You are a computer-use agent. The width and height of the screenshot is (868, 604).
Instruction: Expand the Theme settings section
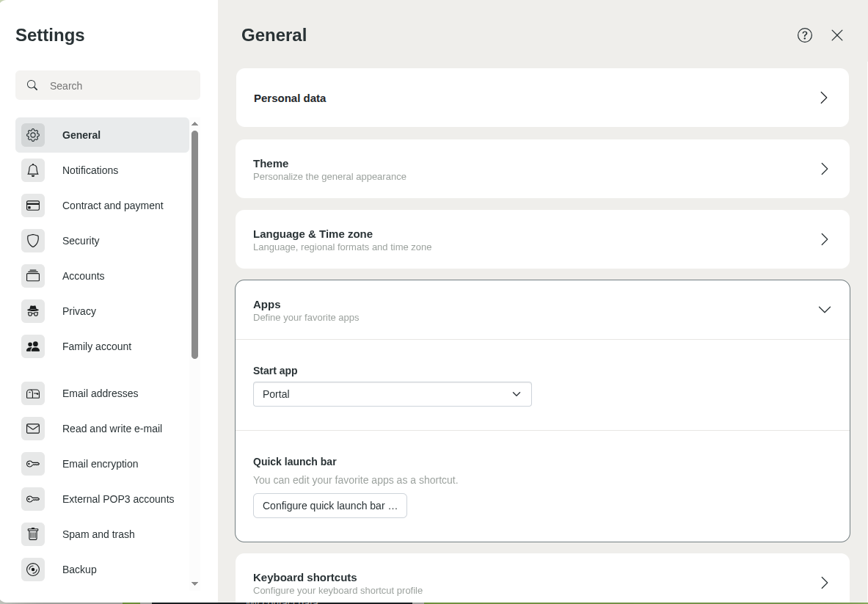click(542, 169)
